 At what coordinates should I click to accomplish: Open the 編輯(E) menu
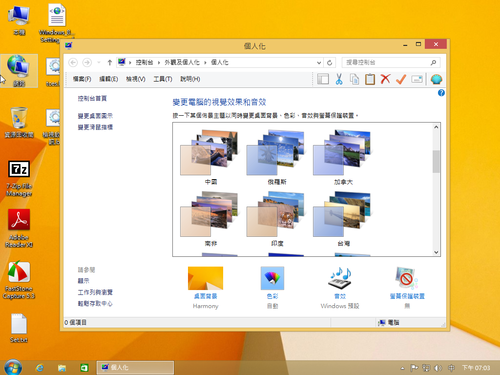109,79
